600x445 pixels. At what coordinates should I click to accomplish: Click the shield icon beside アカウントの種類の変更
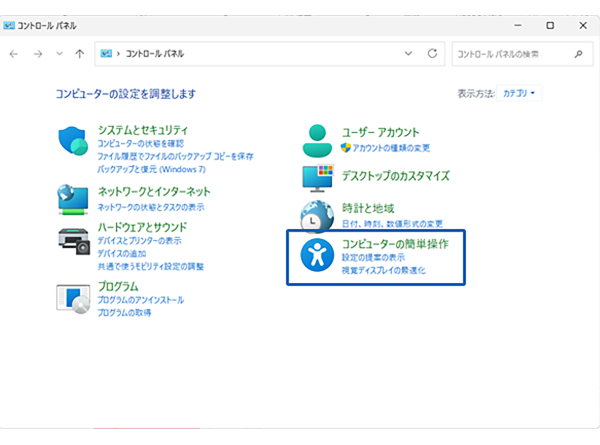tap(346, 148)
